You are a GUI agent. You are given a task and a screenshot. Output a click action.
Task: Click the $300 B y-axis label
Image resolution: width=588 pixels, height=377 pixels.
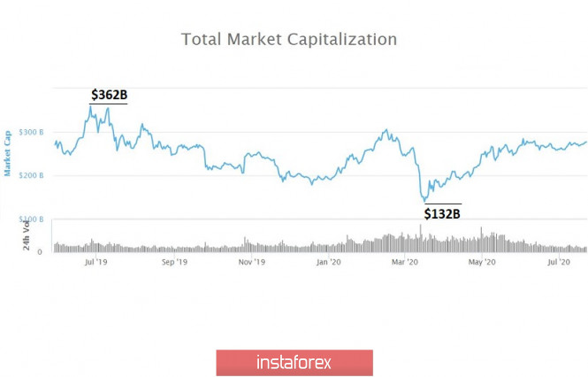click(x=32, y=132)
